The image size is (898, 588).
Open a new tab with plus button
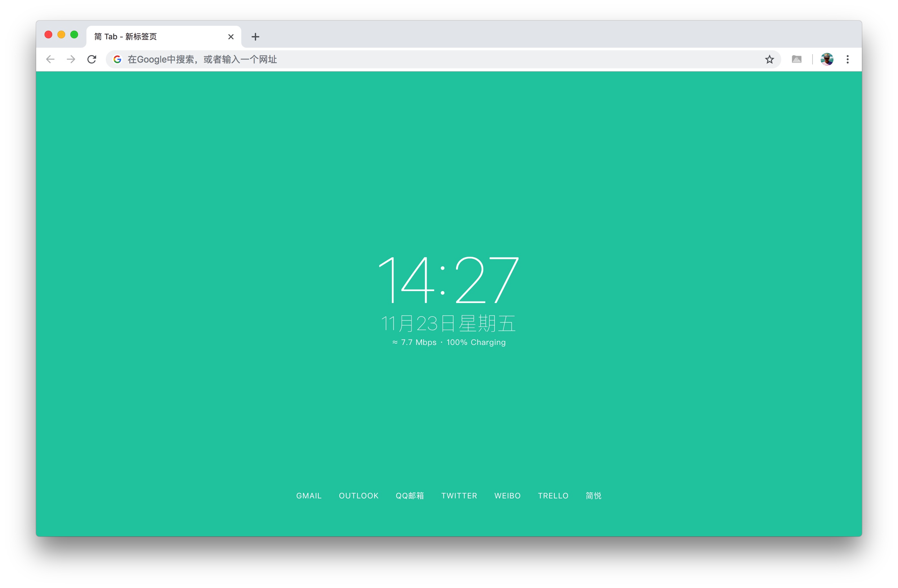pyautogui.click(x=255, y=36)
